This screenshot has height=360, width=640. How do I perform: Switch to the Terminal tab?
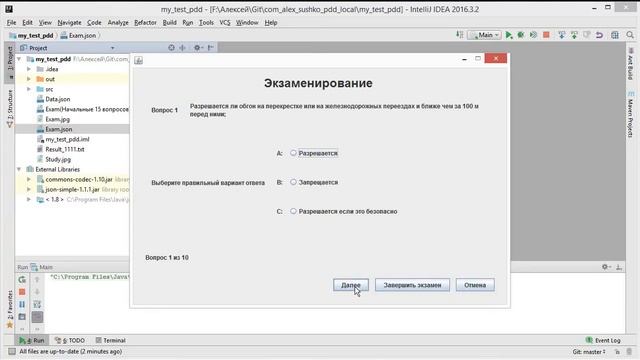click(110, 340)
